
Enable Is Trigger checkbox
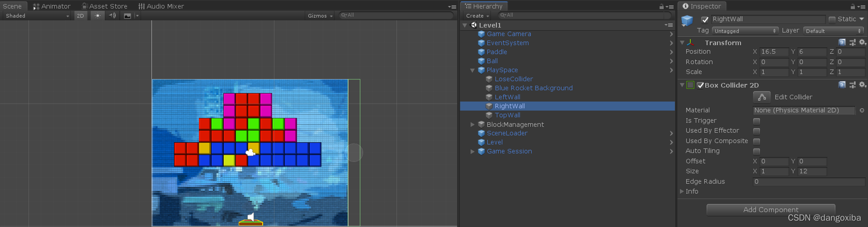(757, 121)
